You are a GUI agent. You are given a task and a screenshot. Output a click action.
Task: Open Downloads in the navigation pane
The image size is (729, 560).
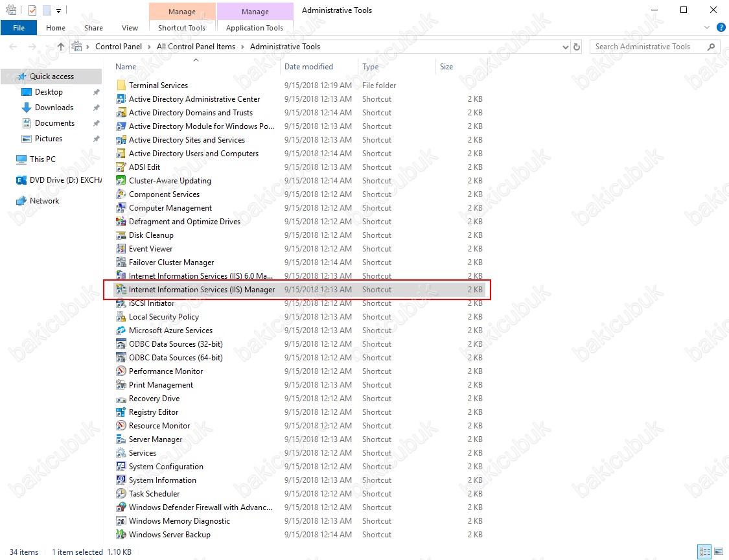point(54,108)
